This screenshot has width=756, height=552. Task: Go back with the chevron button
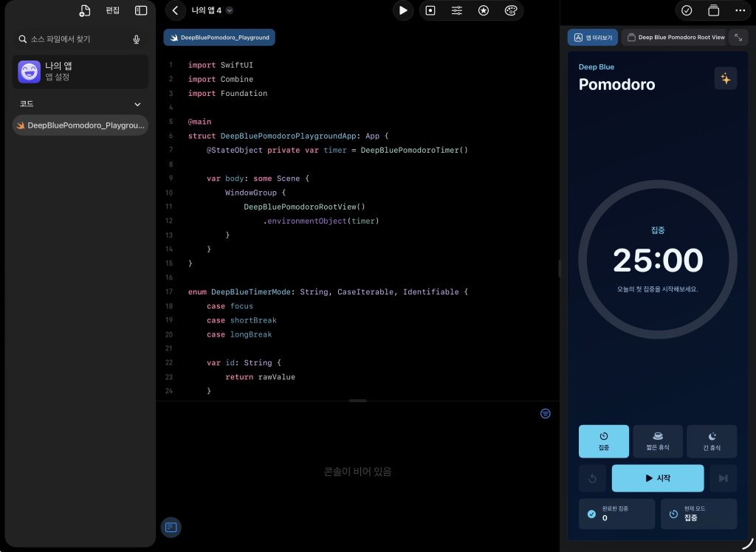pos(176,10)
